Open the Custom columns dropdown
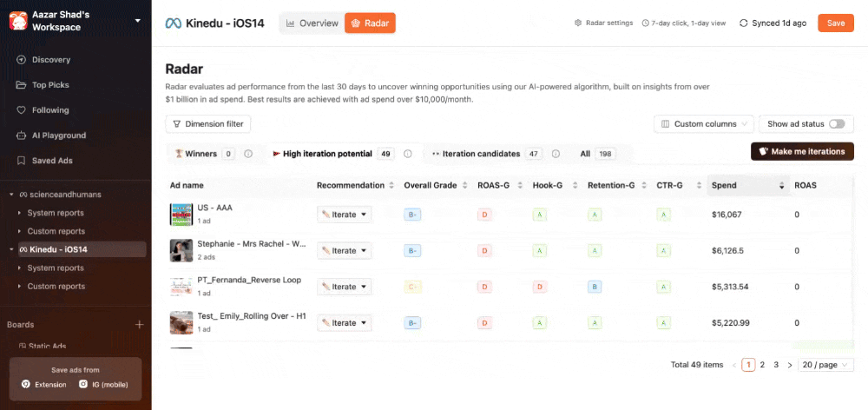868x410 pixels. (x=704, y=124)
